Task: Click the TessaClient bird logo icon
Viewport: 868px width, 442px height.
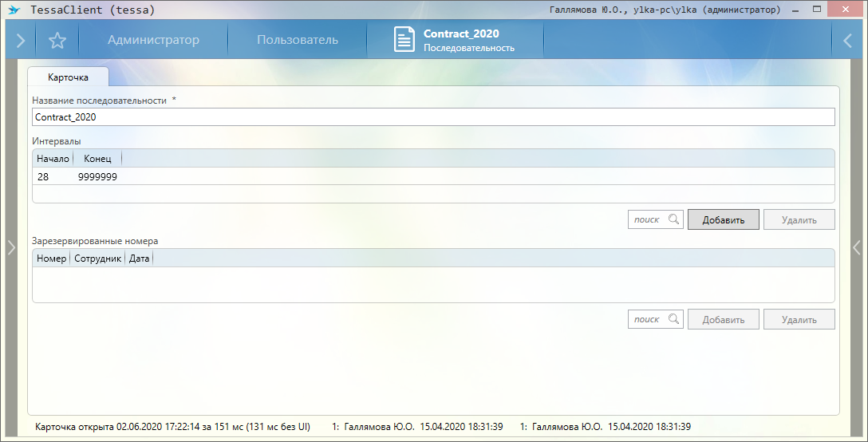Action: [x=14, y=10]
